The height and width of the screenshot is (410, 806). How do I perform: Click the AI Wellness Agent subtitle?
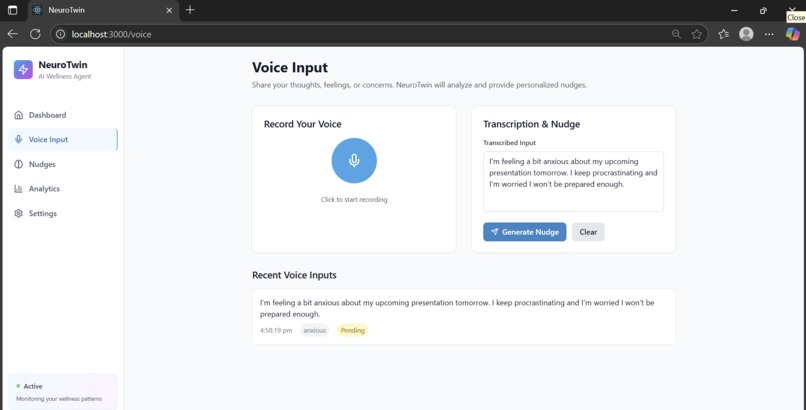[65, 77]
